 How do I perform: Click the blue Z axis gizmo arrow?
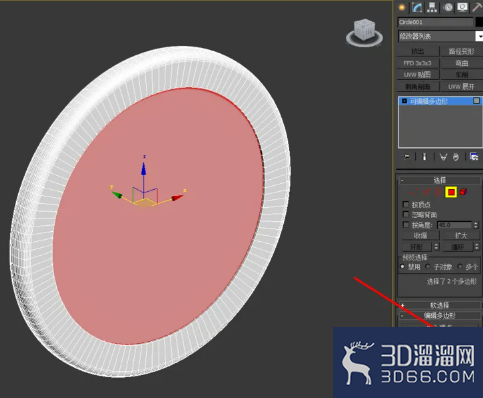(144, 168)
